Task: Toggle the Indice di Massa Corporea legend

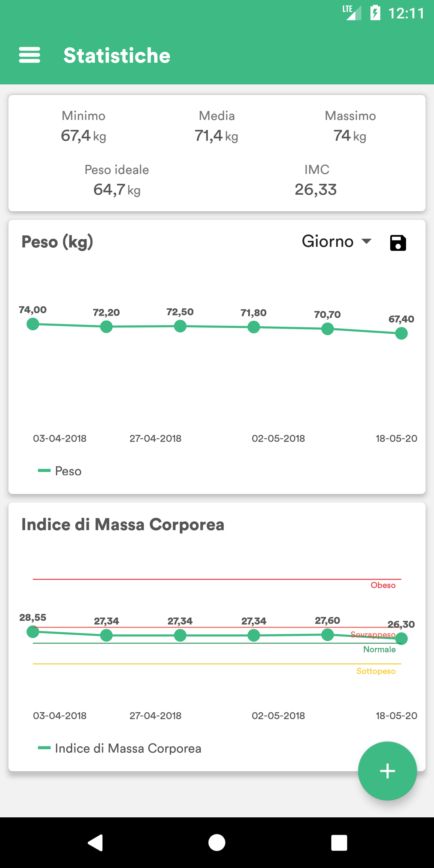Action: pyautogui.click(x=120, y=748)
